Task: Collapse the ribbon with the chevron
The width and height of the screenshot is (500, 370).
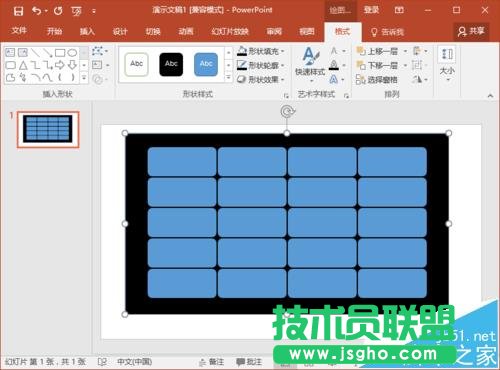Action: pyautogui.click(x=490, y=96)
